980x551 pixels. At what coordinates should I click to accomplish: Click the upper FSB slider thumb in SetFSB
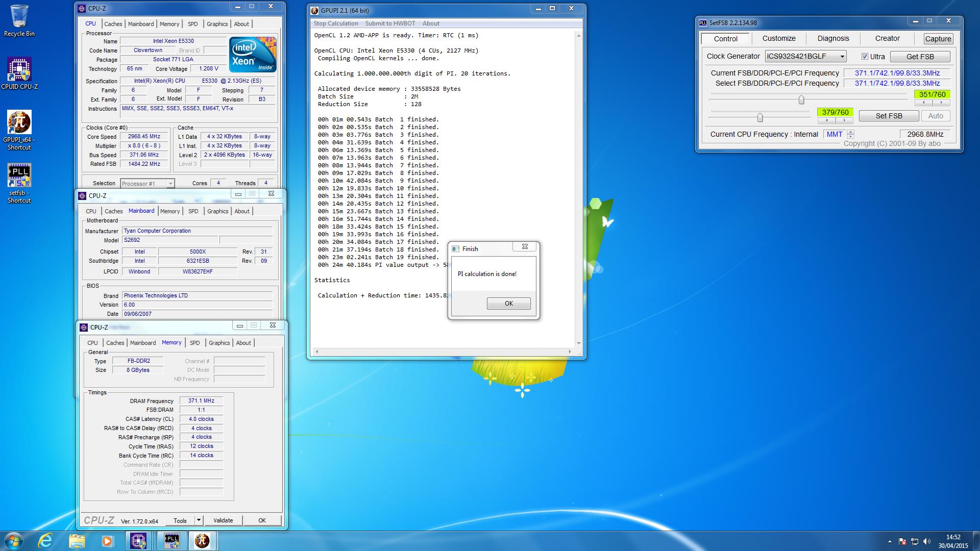point(801,99)
